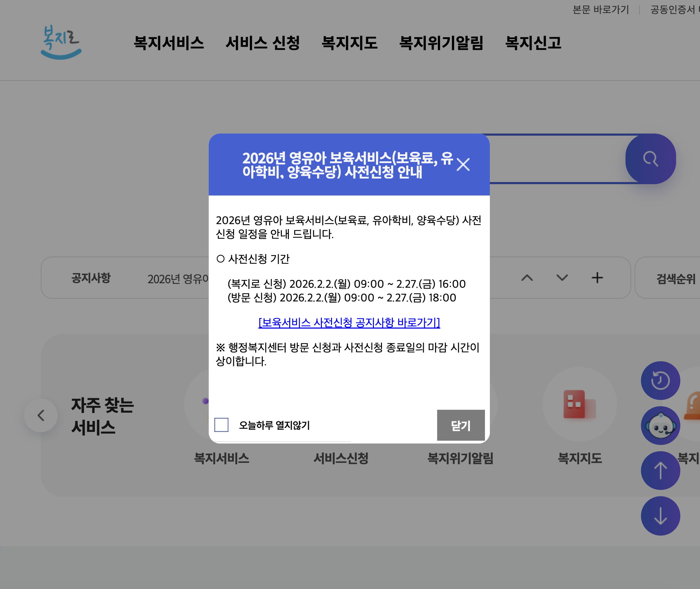The height and width of the screenshot is (589, 700).
Task: Click the previous slide left arrow
Action: tap(41, 415)
